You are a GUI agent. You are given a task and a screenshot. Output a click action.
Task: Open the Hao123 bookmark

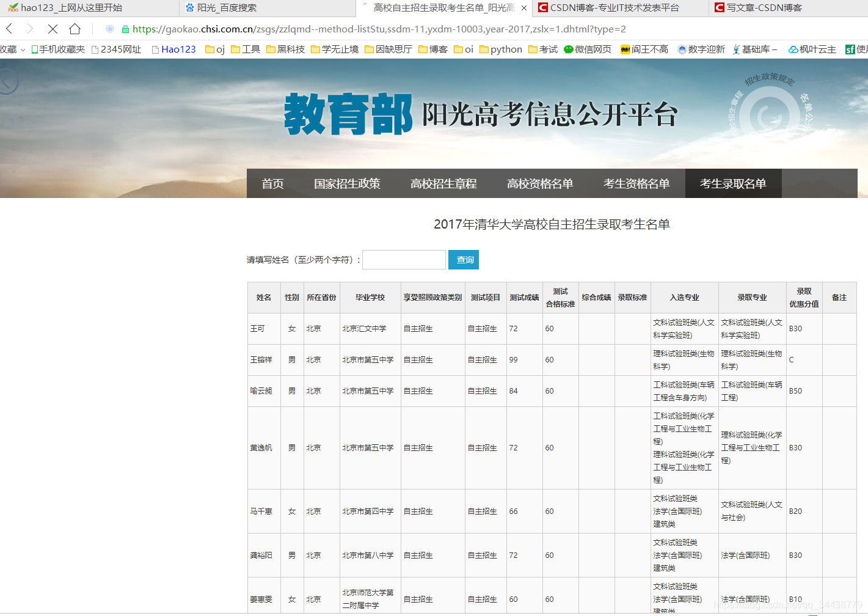173,49
